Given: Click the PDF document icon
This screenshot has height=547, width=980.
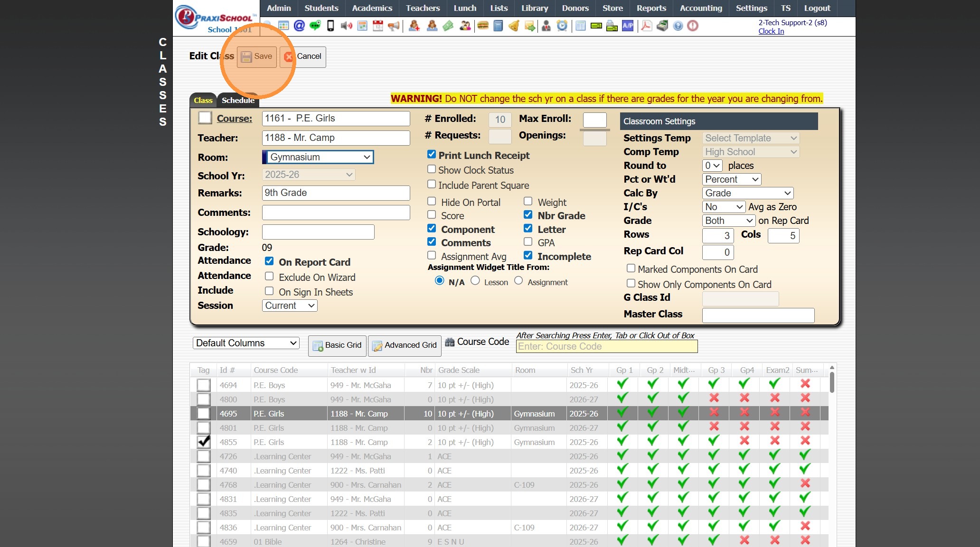Looking at the screenshot, I should tap(646, 26).
